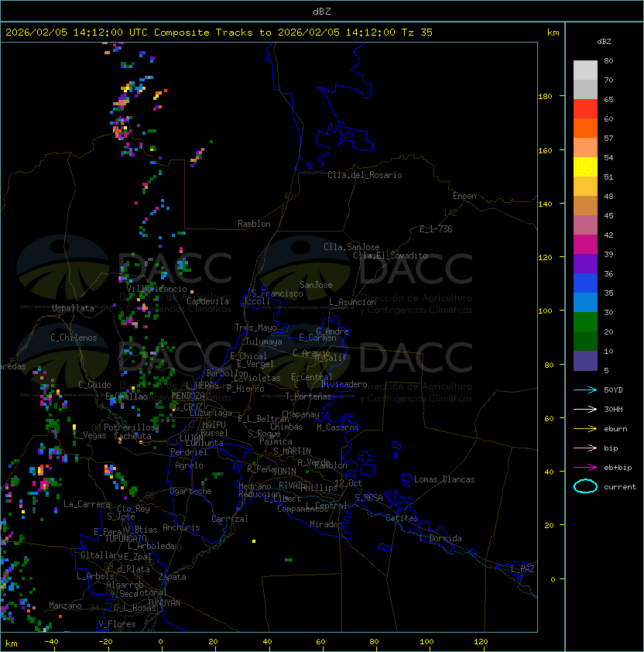Viewport: 644px width, 652px height.
Task: Click the isolated yellow echo south of Carrizal
Action: (254, 541)
